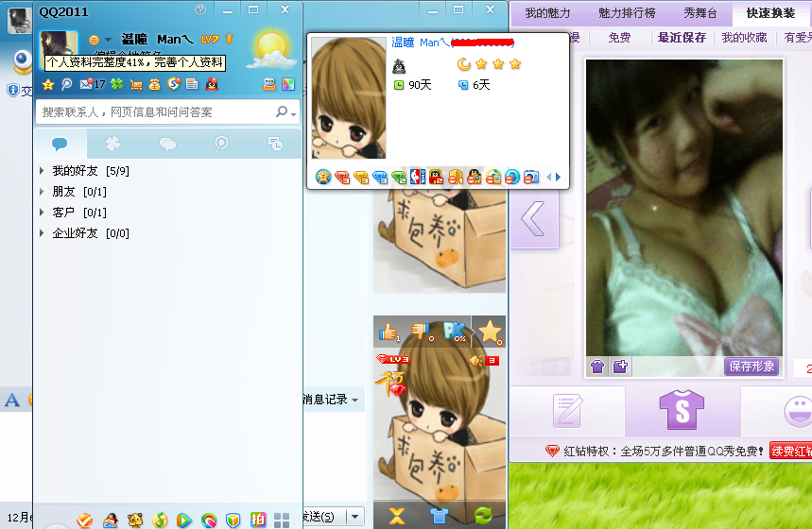This screenshot has width=812, height=529.
Task: Click the blue T-shirt icon under QQ show
Action: 440,516
